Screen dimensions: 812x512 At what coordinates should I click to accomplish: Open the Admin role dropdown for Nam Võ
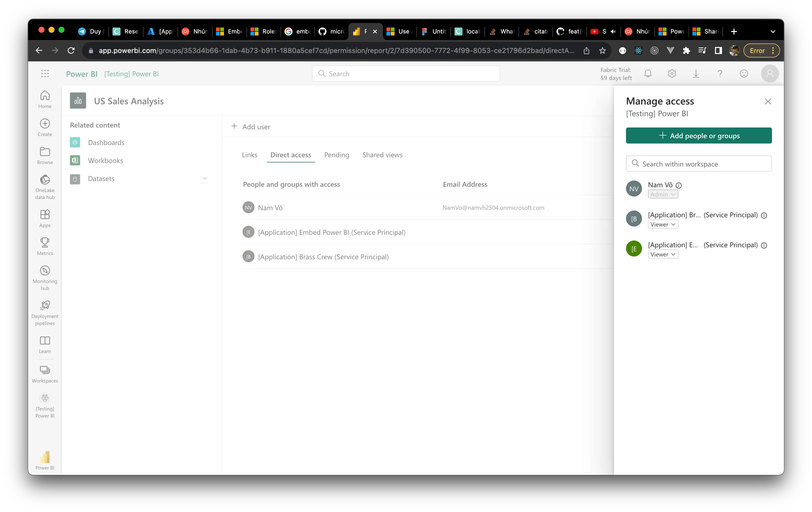(662, 194)
